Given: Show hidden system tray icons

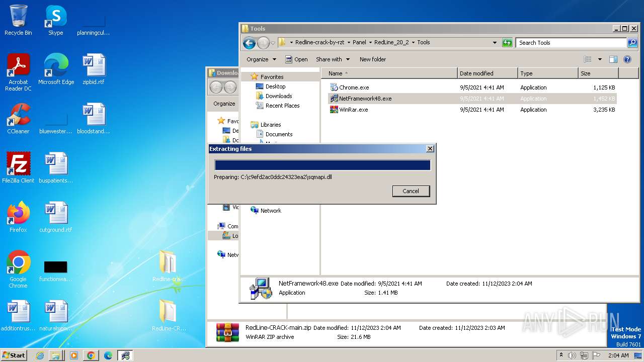Looking at the screenshot, I should 561,355.
